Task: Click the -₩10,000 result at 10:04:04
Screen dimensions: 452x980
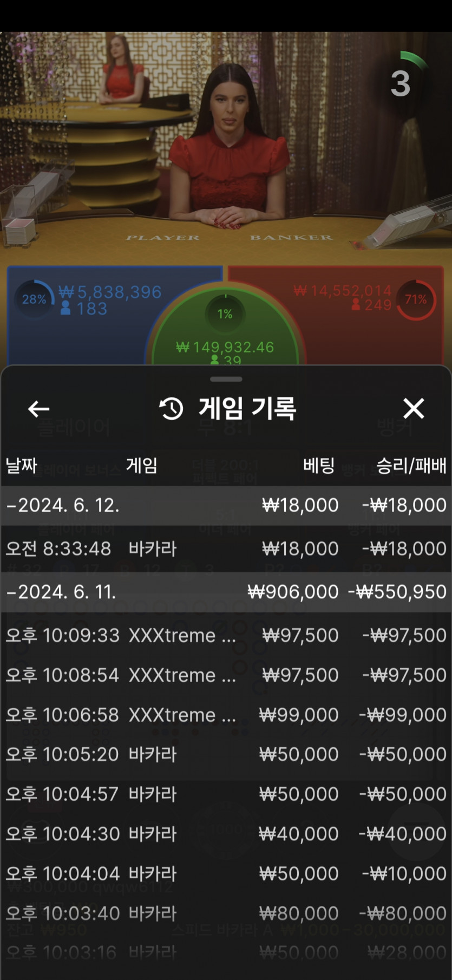Action: (x=405, y=873)
